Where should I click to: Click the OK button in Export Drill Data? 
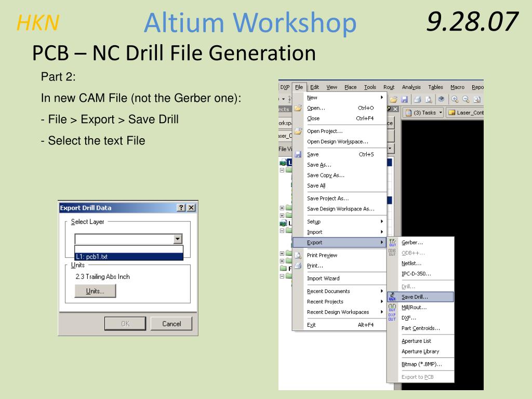(125, 324)
